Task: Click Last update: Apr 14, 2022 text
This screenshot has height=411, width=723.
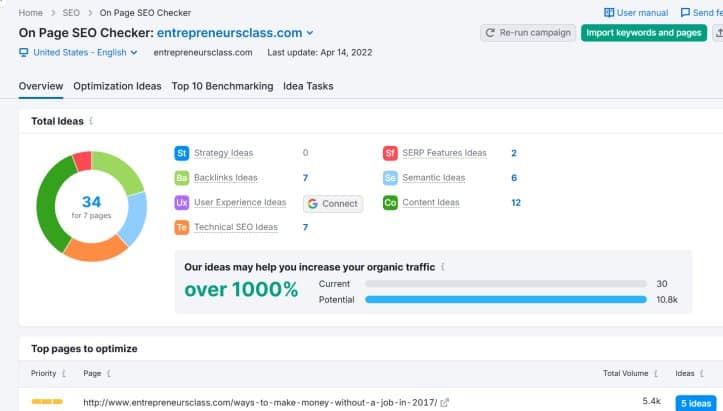Action: tap(320, 53)
